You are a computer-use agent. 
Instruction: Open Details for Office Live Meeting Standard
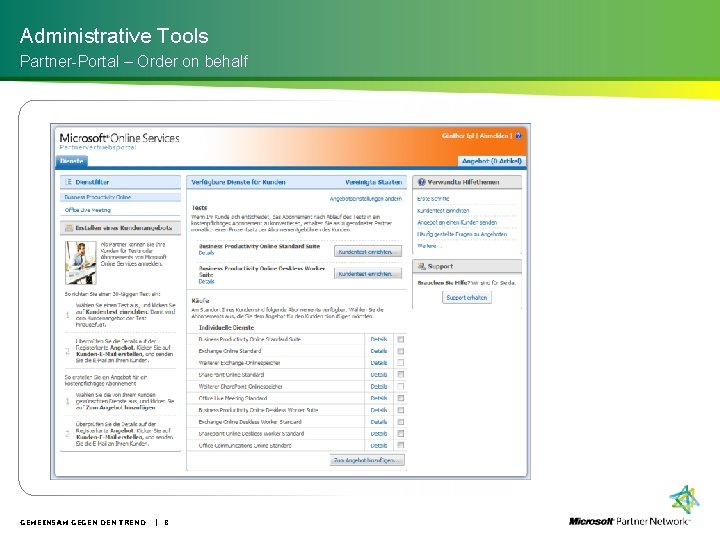pos(379,398)
